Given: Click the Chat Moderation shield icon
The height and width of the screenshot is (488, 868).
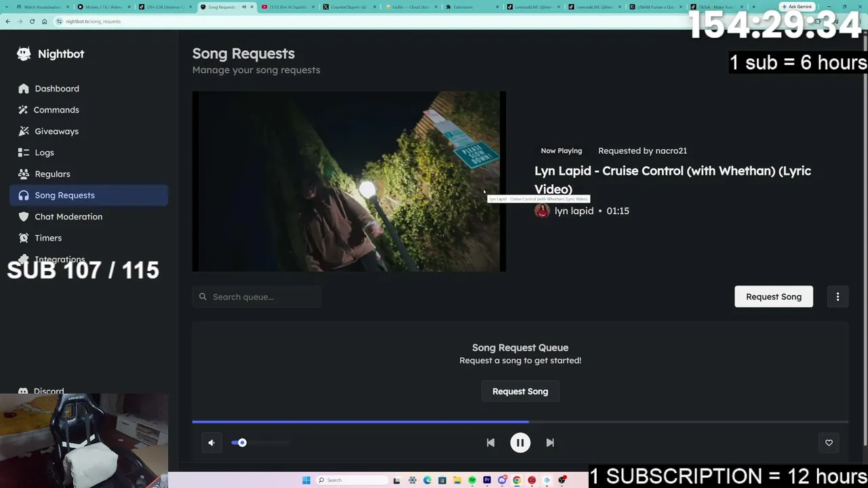Looking at the screenshot, I should pyautogui.click(x=24, y=217).
